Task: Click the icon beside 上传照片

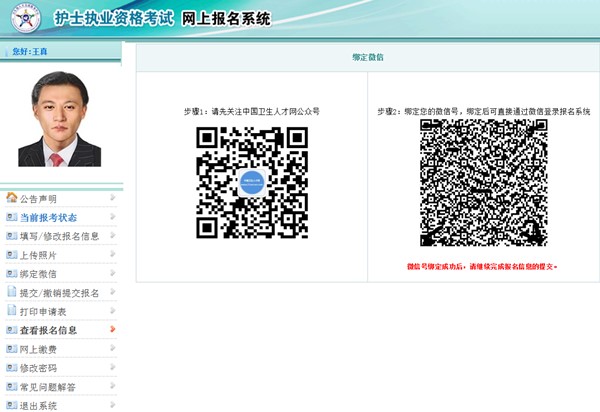Action: click(x=11, y=254)
